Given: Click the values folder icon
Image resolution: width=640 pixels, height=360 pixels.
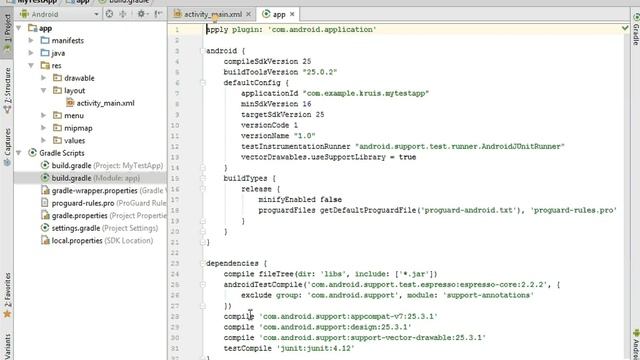Looking at the screenshot, I should (x=58, y=140).
